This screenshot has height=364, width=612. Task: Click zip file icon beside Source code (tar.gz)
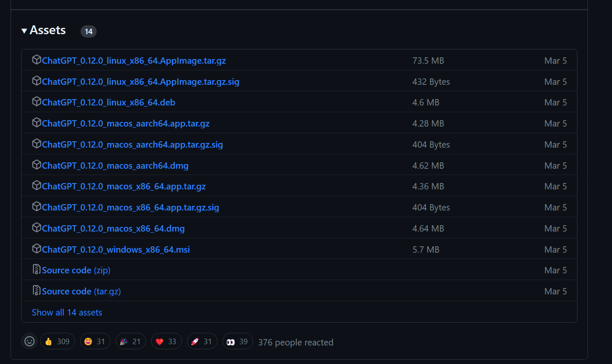coord(37,290)
